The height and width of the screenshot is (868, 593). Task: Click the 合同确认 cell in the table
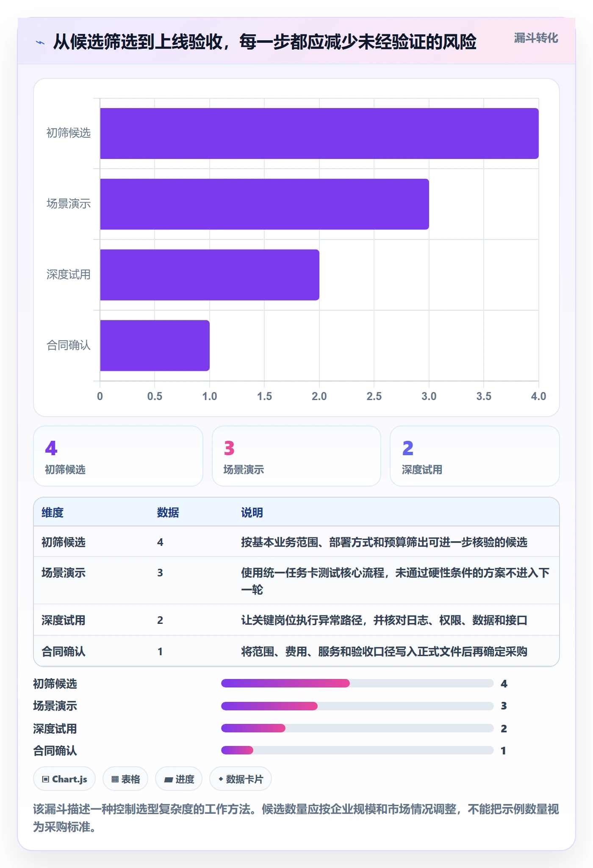64,651
